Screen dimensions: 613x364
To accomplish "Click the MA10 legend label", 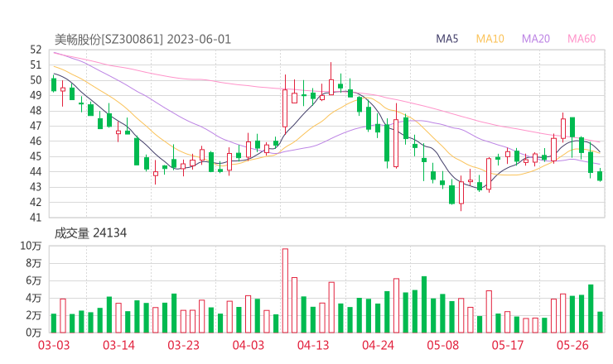I will [490, 39].
